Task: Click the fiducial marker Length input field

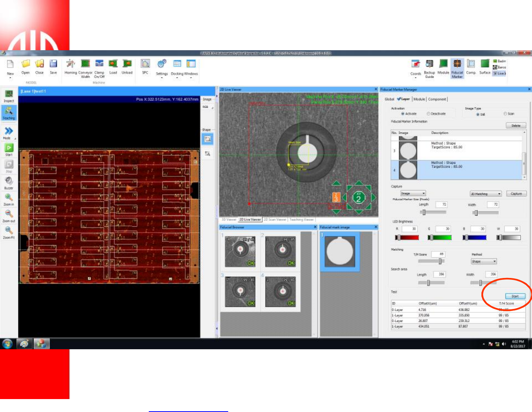Action: pyautogui.click(x=442, y=205)
